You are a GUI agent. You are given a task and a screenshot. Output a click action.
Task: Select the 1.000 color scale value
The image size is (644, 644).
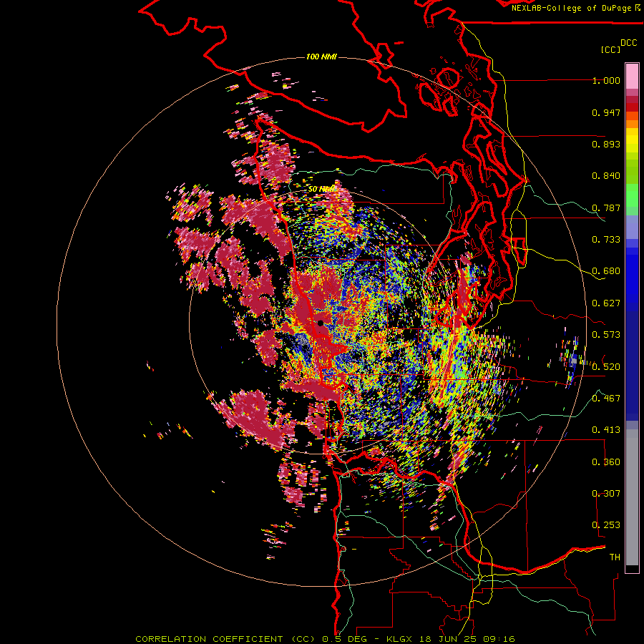click(x=606, y=80)
